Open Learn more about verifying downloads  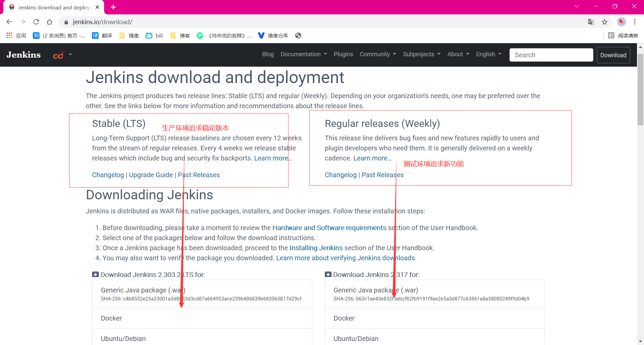coord(346,258)
